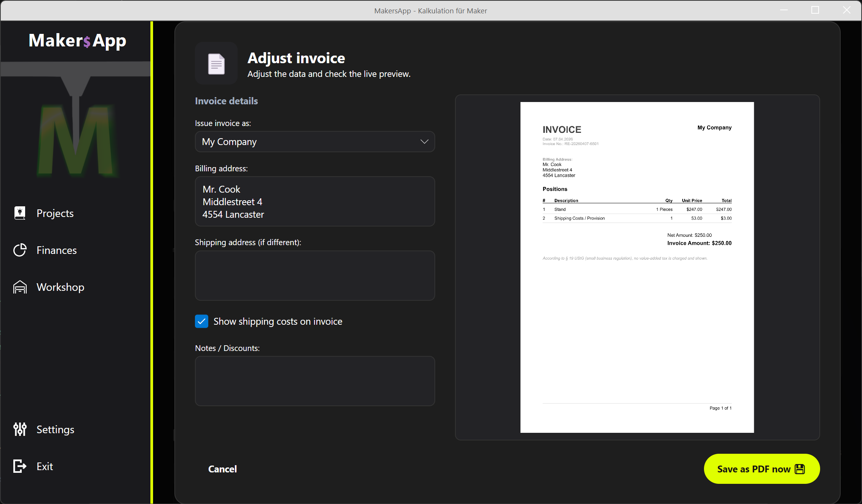Click the Workshop garage icon
862x504 pixels.
pyautogui.click(x=20, y=287)
